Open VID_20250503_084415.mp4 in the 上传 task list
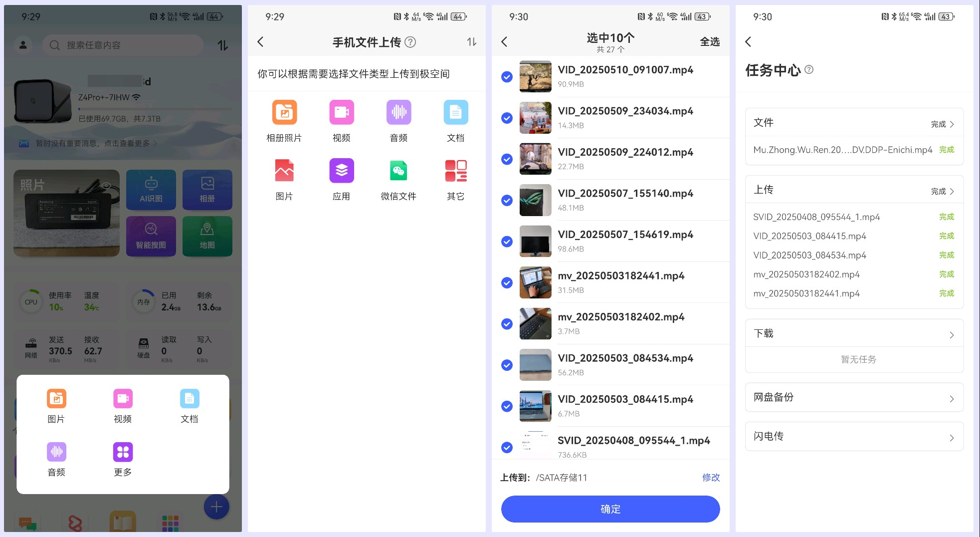 [854, 236]
